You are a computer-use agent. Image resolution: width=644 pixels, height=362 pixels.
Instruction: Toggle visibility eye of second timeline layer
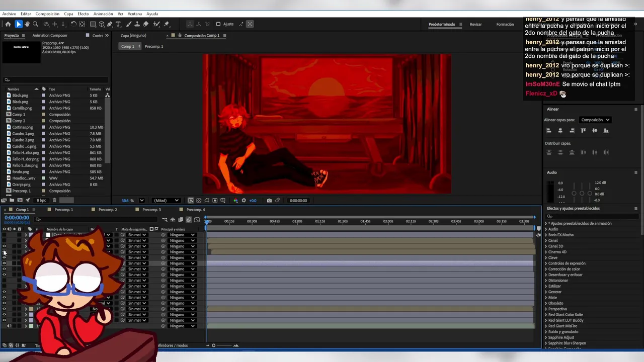(5, 241)
